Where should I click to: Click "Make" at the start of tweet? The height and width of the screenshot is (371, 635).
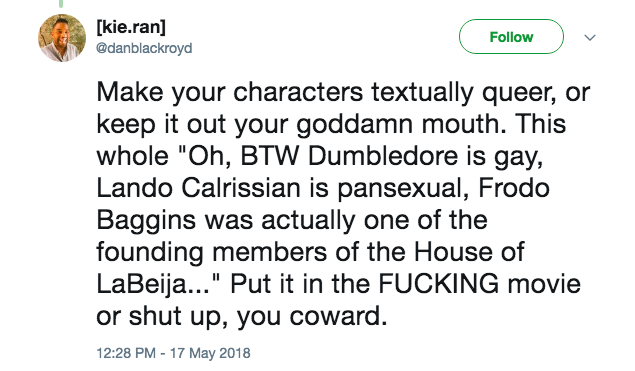click(x=130, y=92)
